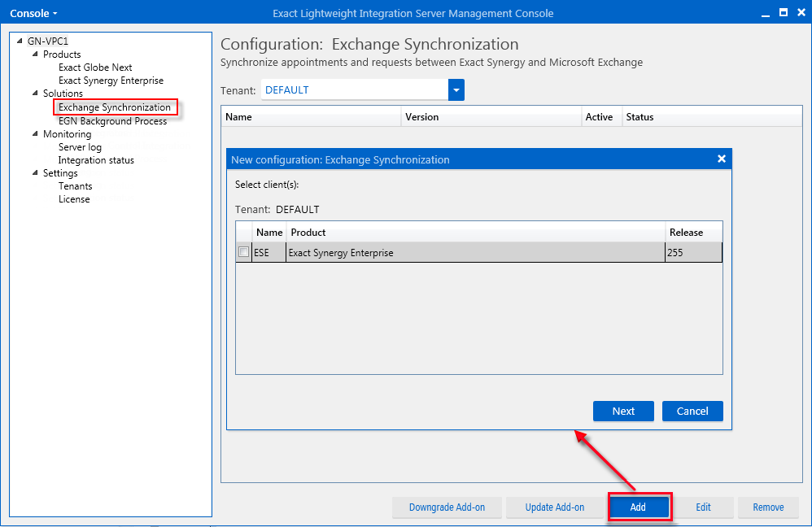Viewport: 812px width, 527px height.
Task: Click the ESE name cell
Action: point(268,253)
